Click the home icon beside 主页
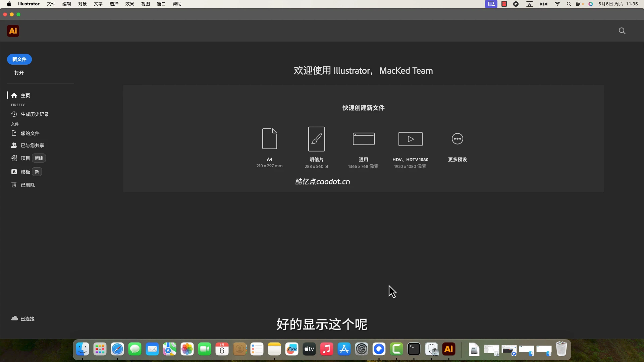 14,96
